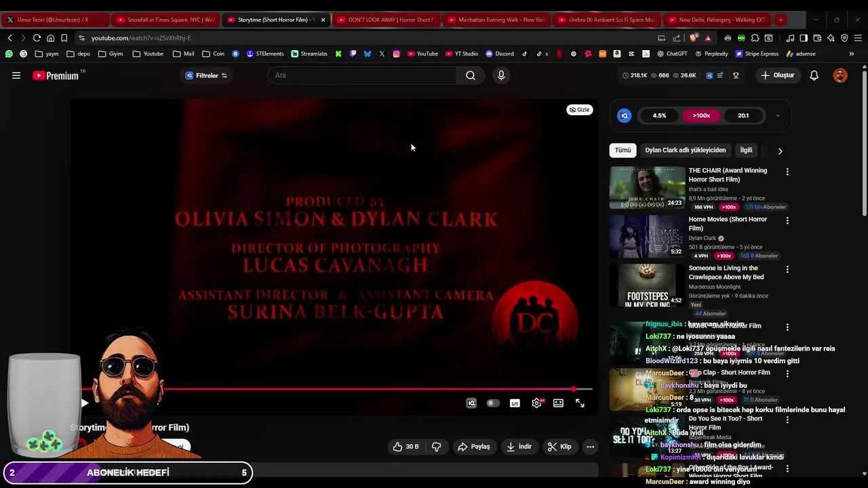Screen dimensions: 868x488
Task: Switch to New Delhi Paharganj tab
Action: [x=717, y=20]
